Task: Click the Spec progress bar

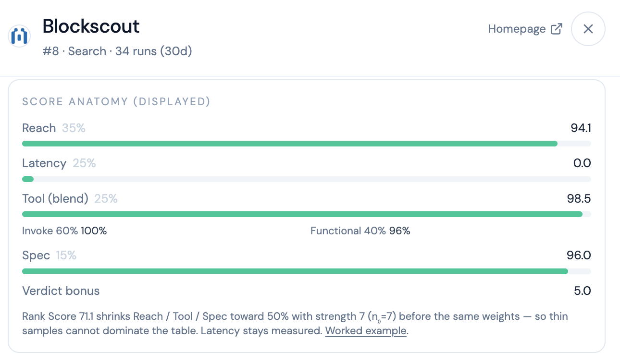Action: click(x=307, y=271)
